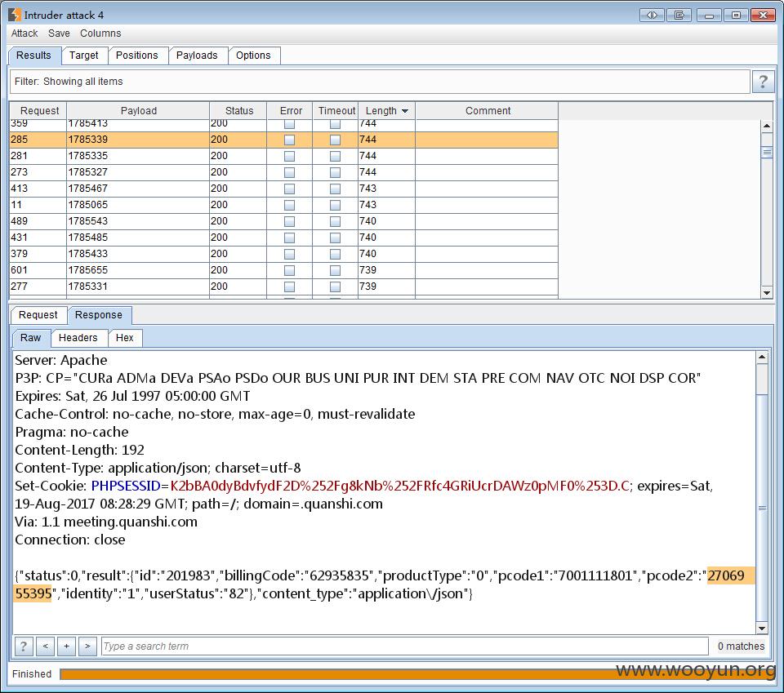
Task: Click response pane scroll down arrow
Action: coord(762,629)
